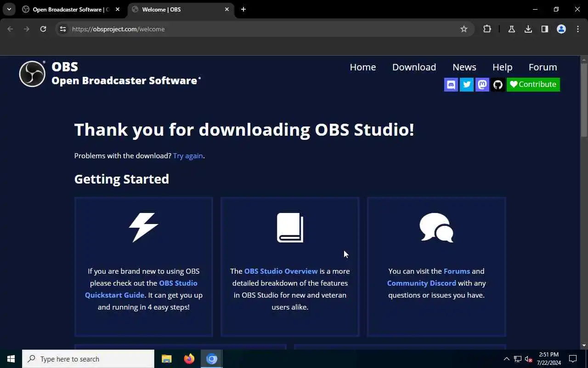Open the Chrome profile avatar
The width and height of the screenshot is (588, 368).
point(561,29)
